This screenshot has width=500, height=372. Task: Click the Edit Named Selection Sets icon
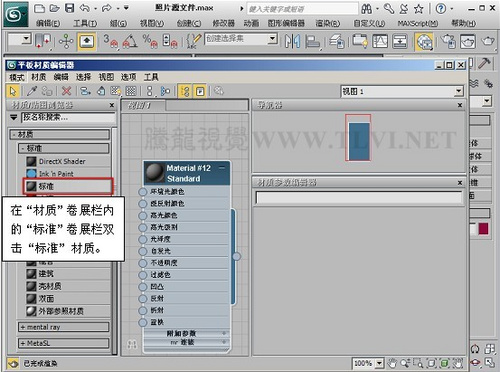tap(193, 42)
